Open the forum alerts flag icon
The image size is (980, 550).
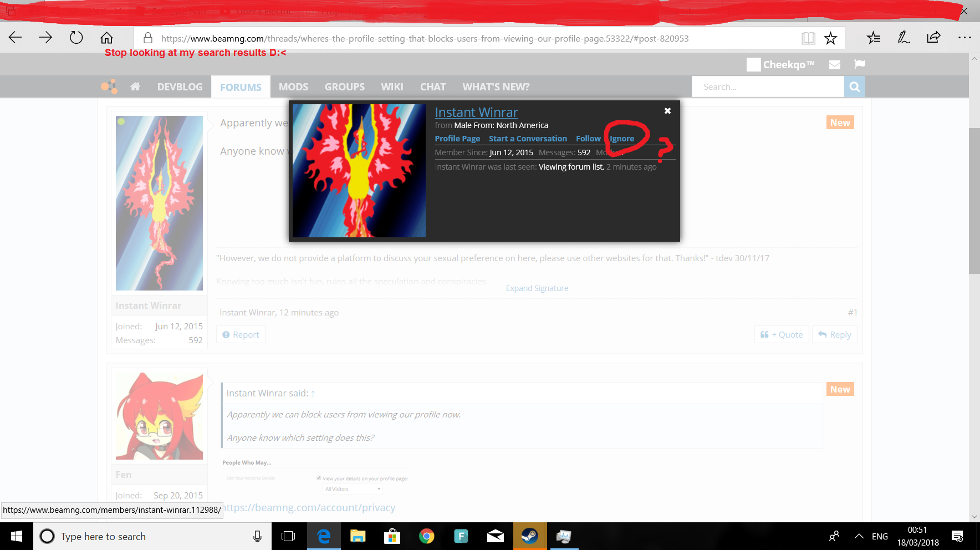tap(860, 64)
